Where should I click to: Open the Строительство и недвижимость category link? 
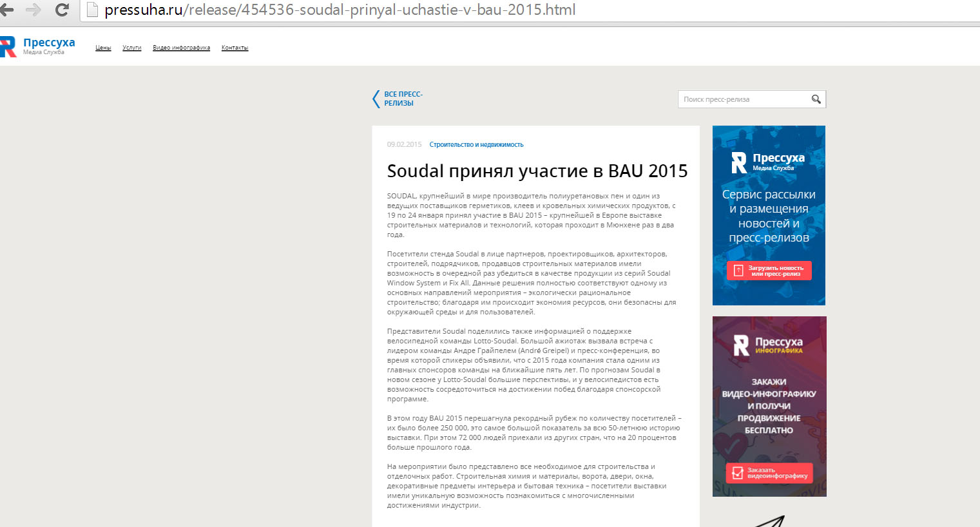[x=476, y=145]
